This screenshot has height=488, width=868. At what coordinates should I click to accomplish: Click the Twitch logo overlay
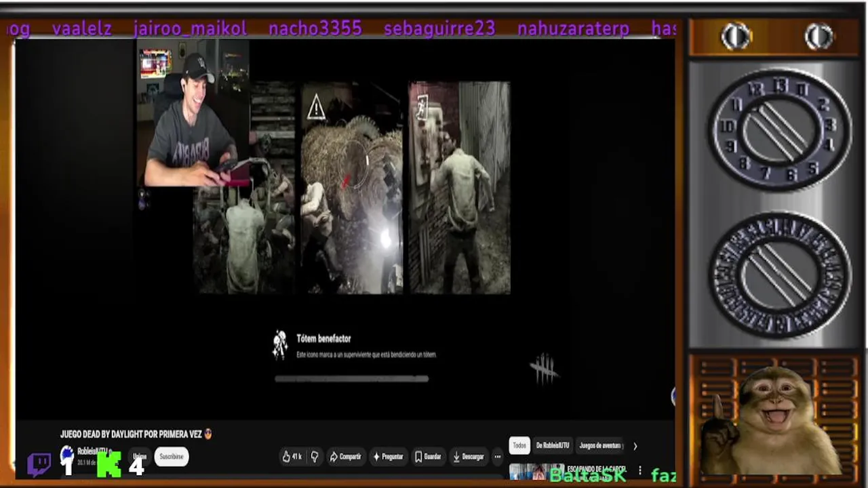[39, 465]
